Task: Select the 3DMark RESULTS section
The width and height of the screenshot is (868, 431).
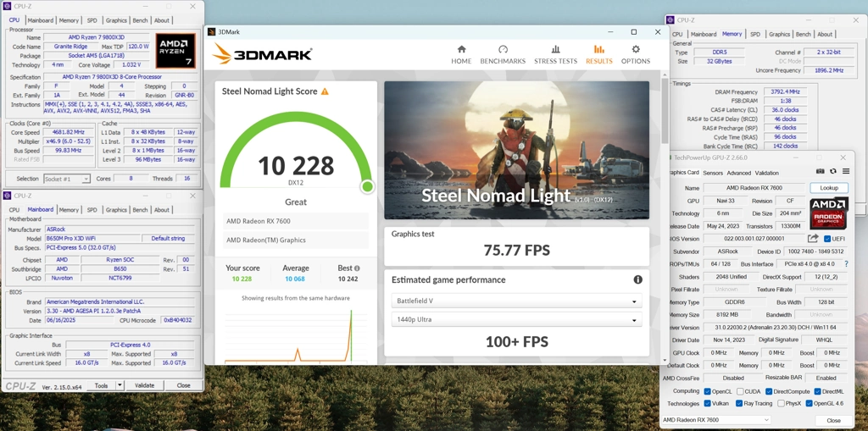Action: (x=599, y=55)
